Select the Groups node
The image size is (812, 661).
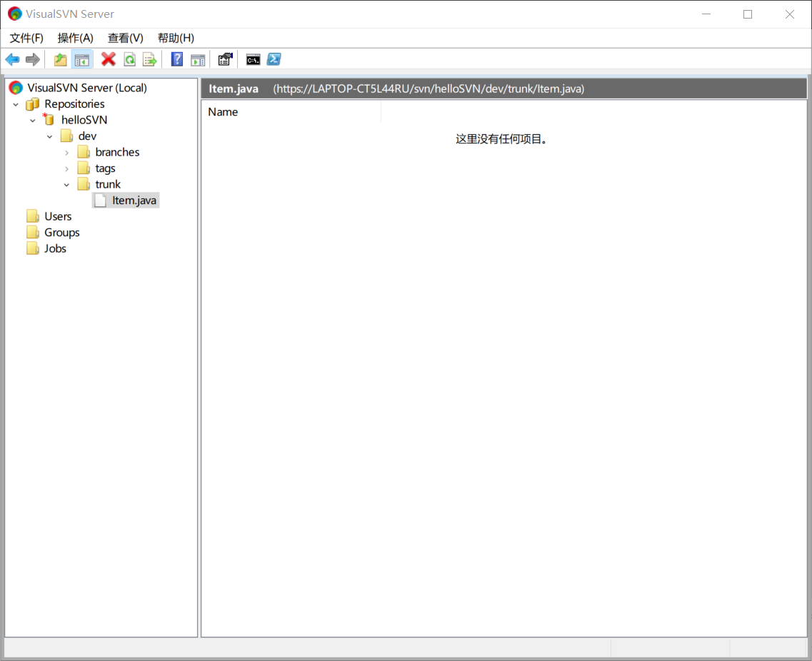pyautogui.click(x=62, y=233)
